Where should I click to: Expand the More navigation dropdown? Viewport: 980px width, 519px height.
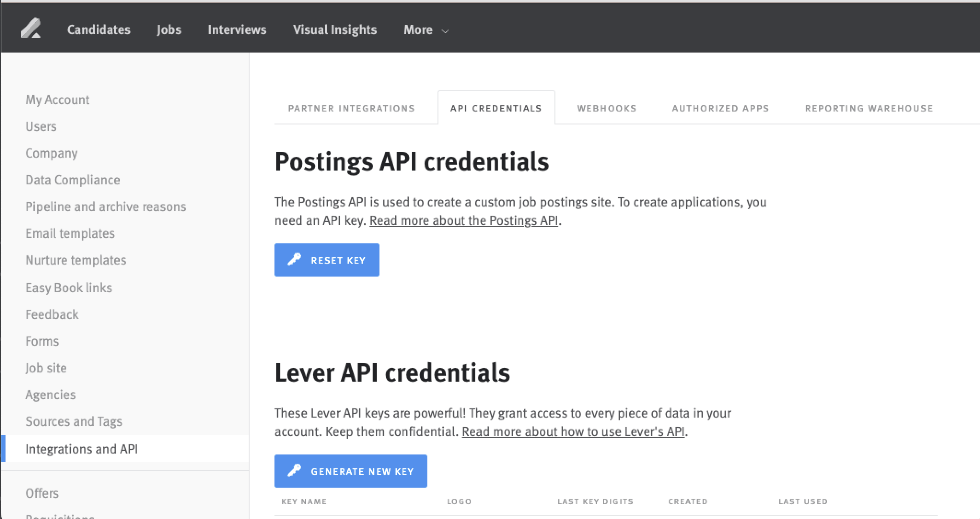tap(417, 29)
